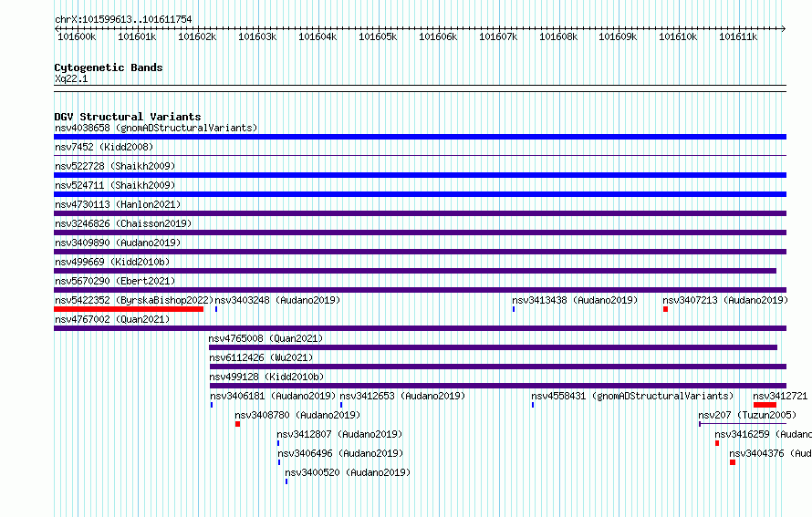Select the nsv3403248 (Audano2019) label
The image size is (812, 517).
(277, 300)
